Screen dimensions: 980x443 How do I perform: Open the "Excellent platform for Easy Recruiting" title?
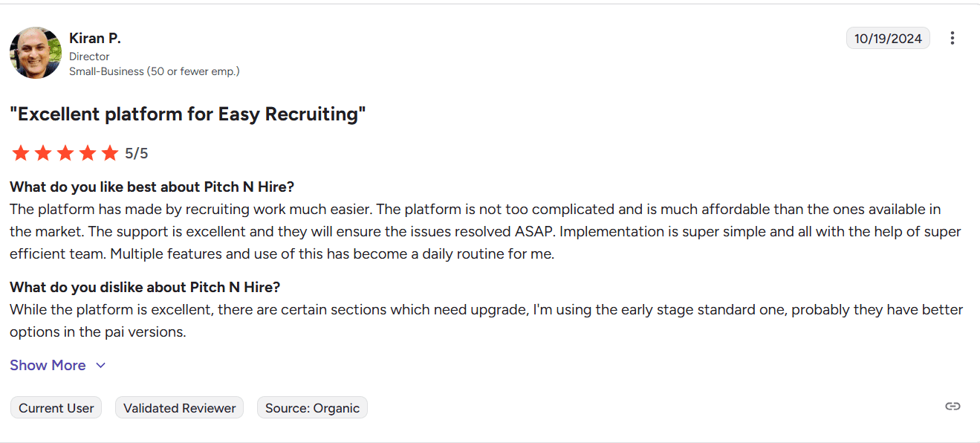coord(188,114)
